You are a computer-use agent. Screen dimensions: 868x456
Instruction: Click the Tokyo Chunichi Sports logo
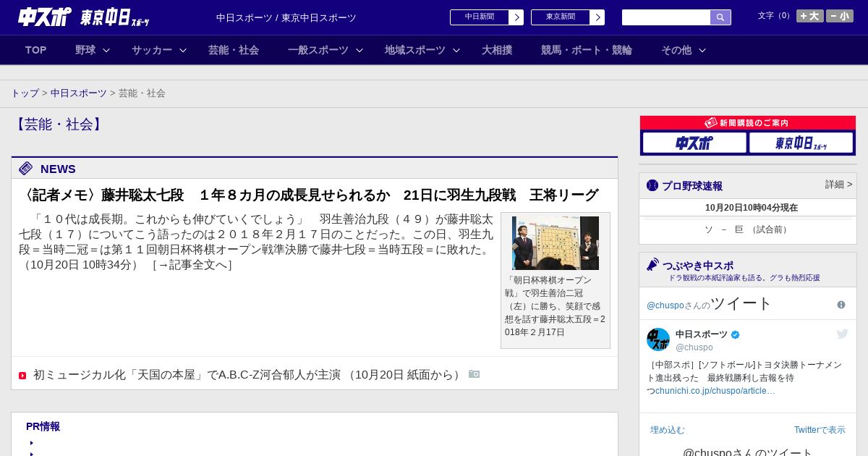click(x=114, y=17)
